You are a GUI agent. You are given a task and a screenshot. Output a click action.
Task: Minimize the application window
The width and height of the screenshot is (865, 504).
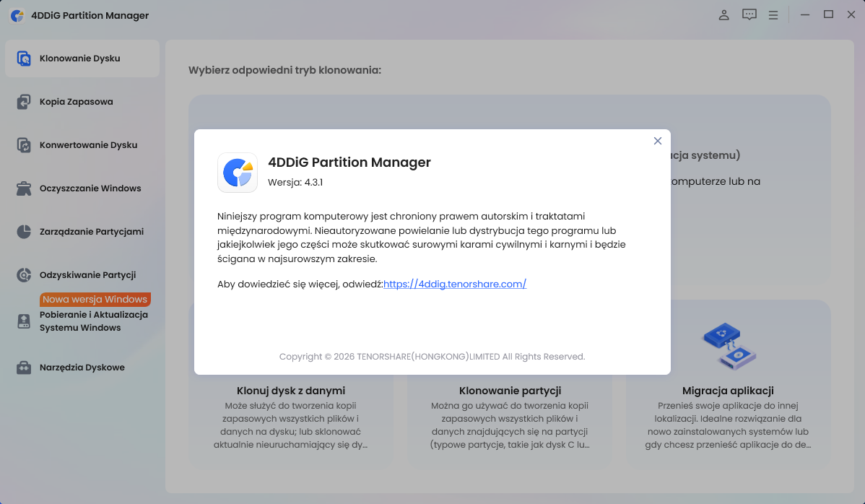(805, 15)
